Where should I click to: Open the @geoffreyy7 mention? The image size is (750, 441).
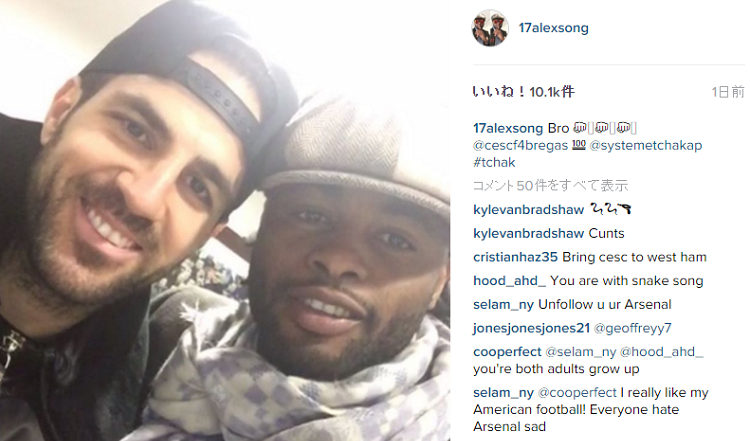(x=632, y=328)
